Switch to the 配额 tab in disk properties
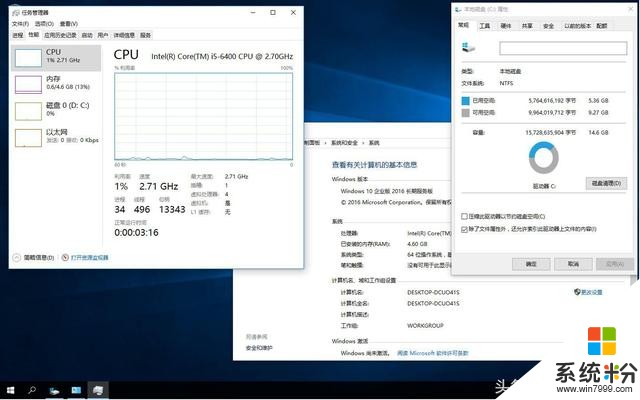This screenshot has height=400, width=640. coord(602,26)
